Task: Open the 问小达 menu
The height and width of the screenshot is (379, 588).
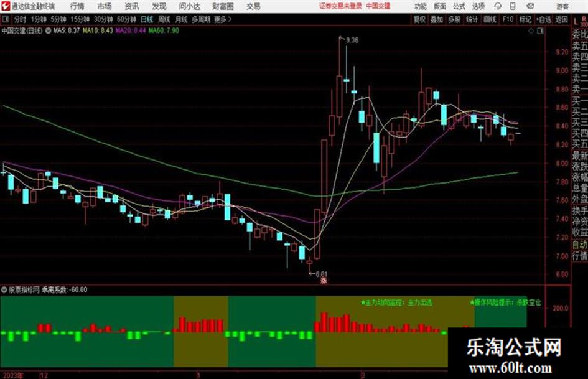Action: click(189, 6)
